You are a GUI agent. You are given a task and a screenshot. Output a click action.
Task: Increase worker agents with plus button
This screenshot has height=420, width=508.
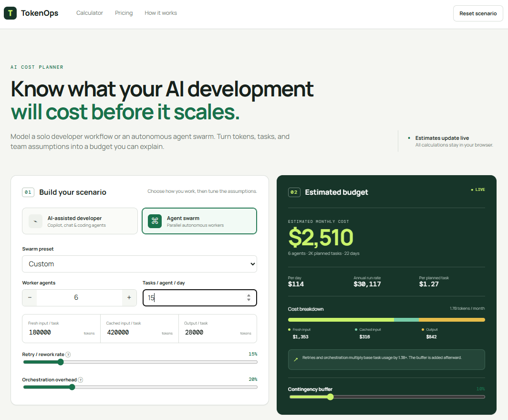tap(129, 297)
